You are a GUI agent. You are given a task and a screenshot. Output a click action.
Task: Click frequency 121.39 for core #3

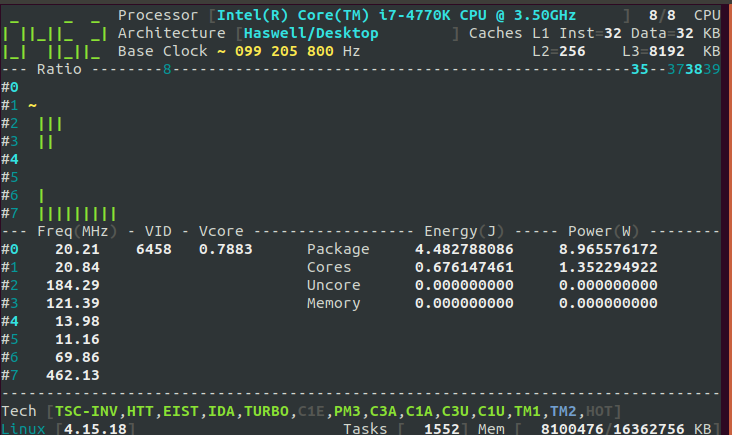pyautogui.click(x=73, y=303)
